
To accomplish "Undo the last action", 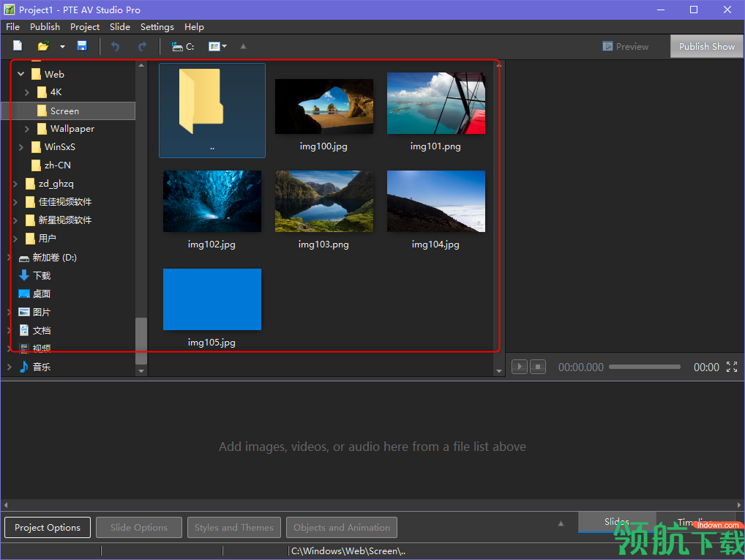I will coord(115,46).
